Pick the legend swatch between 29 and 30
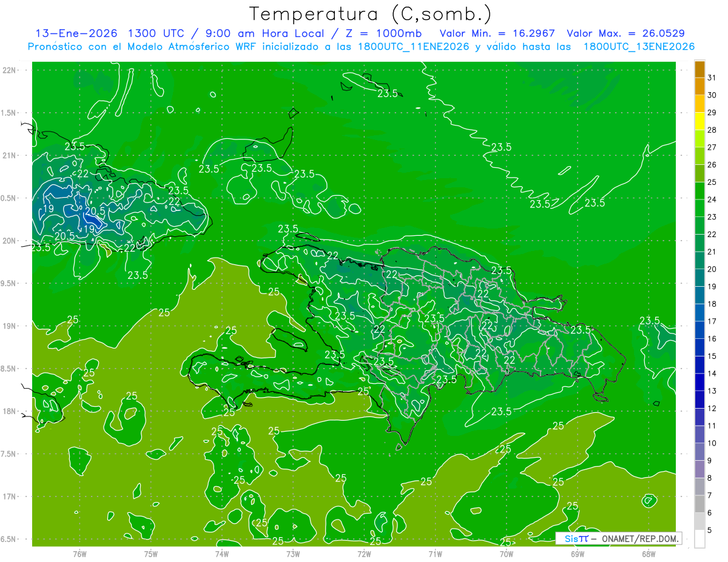Image resolution: width=728 pixels, height=562 pixels. point(699,103)
